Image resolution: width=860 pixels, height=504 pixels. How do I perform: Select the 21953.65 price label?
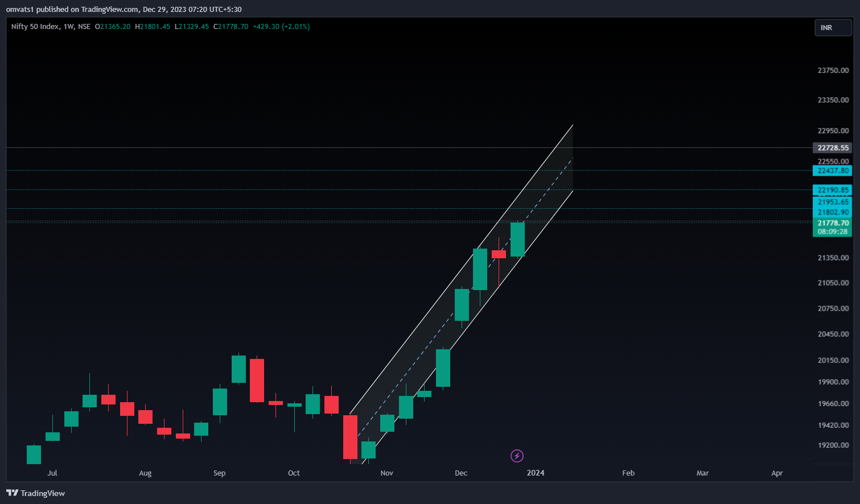833,202
